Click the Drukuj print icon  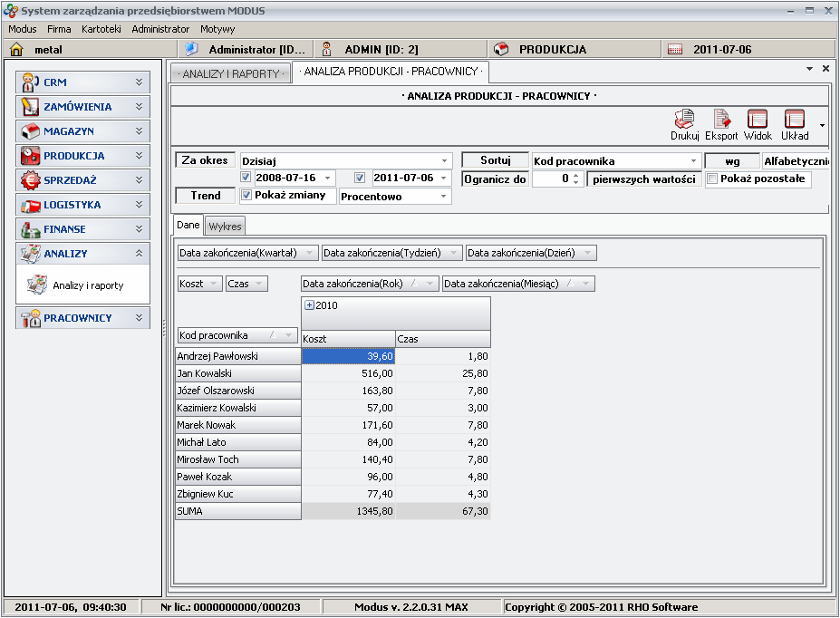point(684,121)
